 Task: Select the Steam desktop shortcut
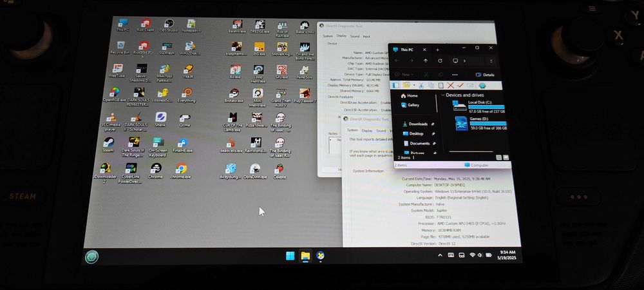[x=108, y=144]
